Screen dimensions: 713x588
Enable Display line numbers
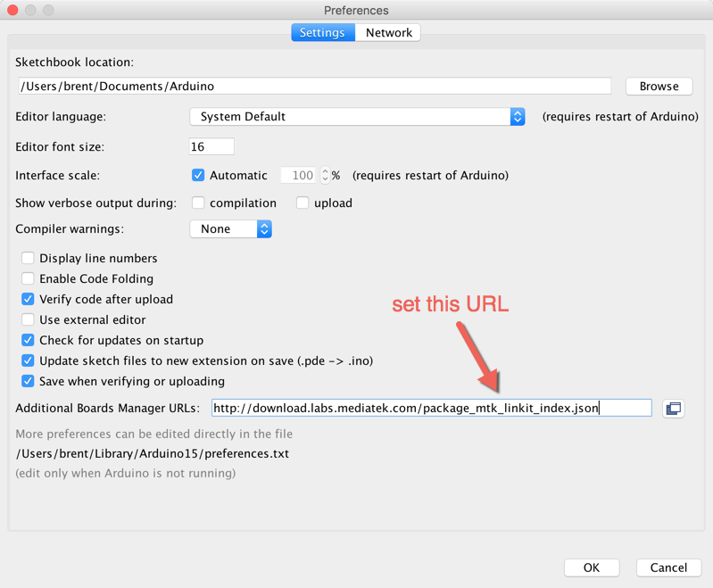28,258
